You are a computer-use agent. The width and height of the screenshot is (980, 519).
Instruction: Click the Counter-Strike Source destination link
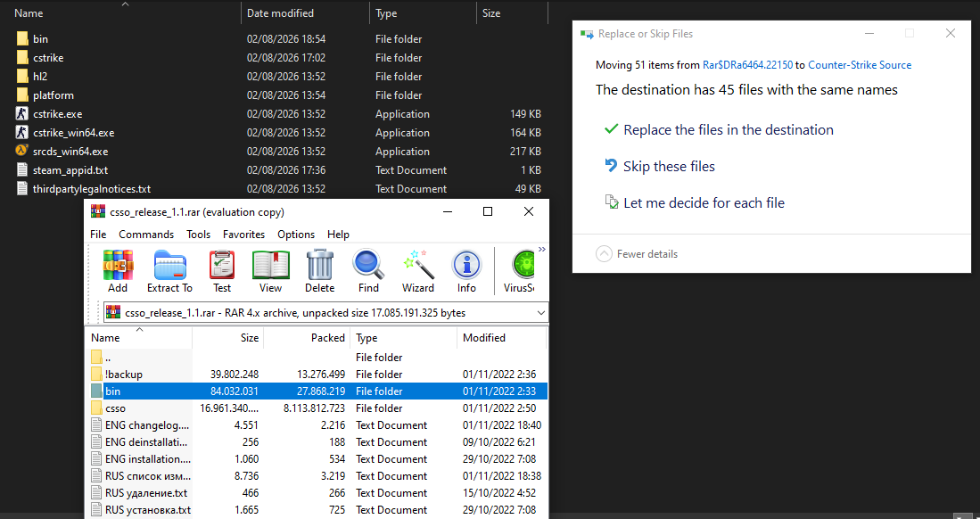click(860, 65)
